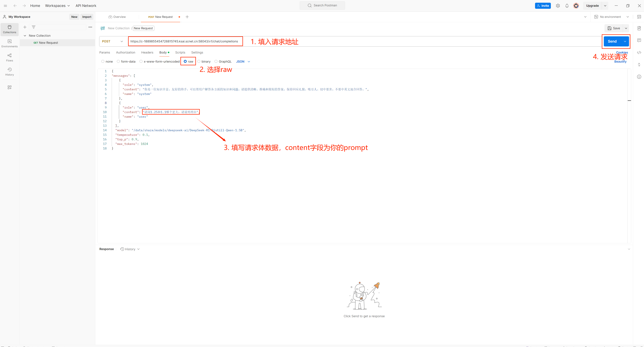
Task: Select the form-data body option
Action: click(118, 62)
